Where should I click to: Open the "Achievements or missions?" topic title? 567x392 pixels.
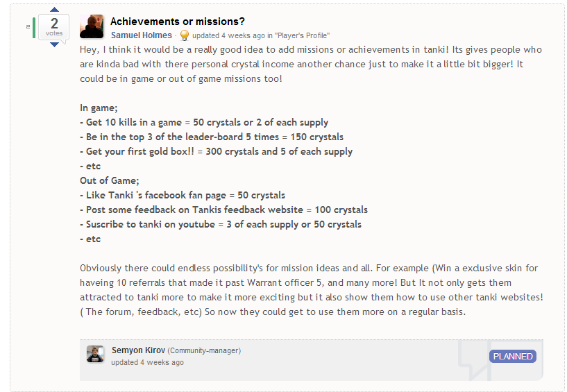coord(178,22)
